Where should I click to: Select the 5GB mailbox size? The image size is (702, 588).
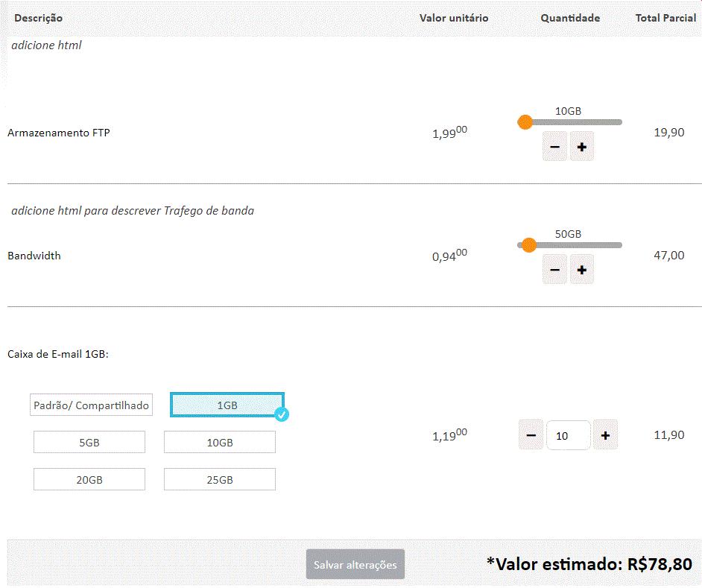89,442
